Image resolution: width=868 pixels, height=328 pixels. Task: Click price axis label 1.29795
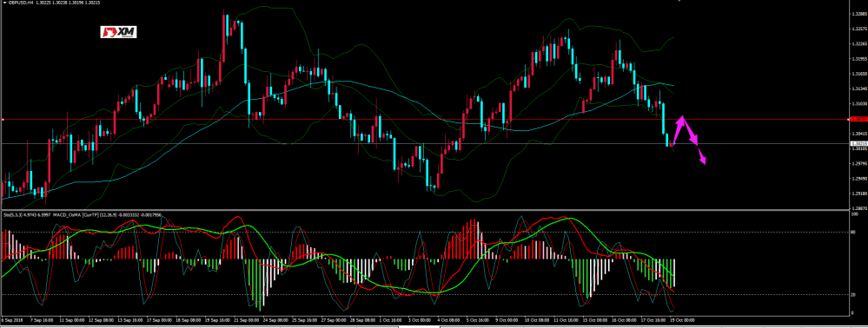(x=859, y=163)
